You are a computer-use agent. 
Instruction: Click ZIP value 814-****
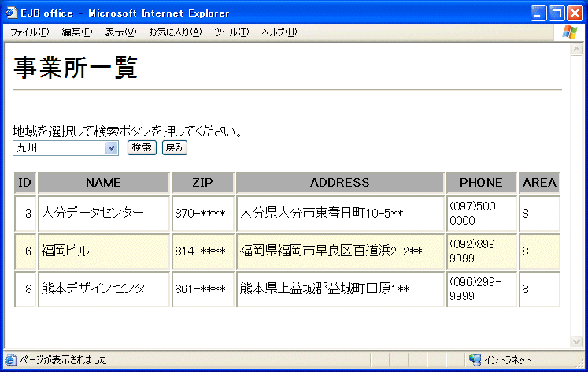point(200,251)
